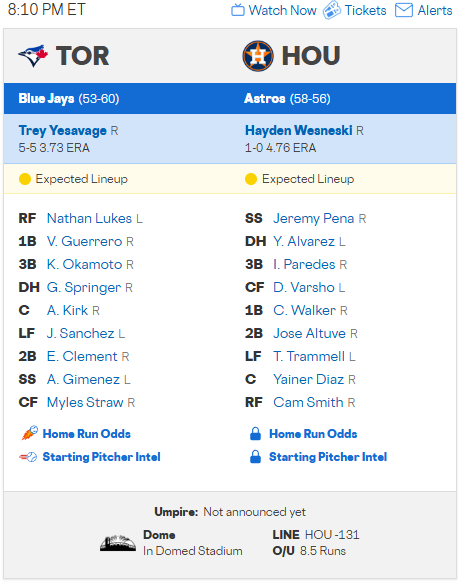Click the pitched ball icon beside Toronto Starting Pitcher Intel
459x583 pixels.
pos(28,457)
